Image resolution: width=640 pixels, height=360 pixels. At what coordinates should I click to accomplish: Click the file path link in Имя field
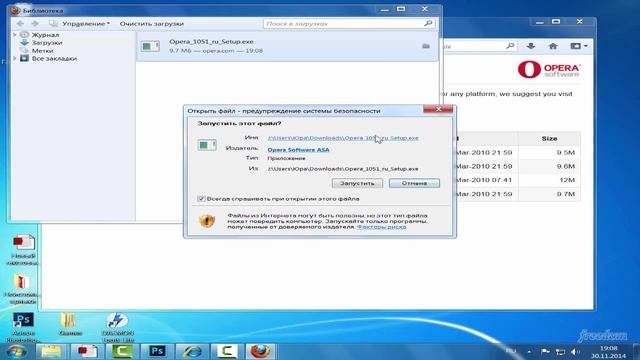pos(343,138)
